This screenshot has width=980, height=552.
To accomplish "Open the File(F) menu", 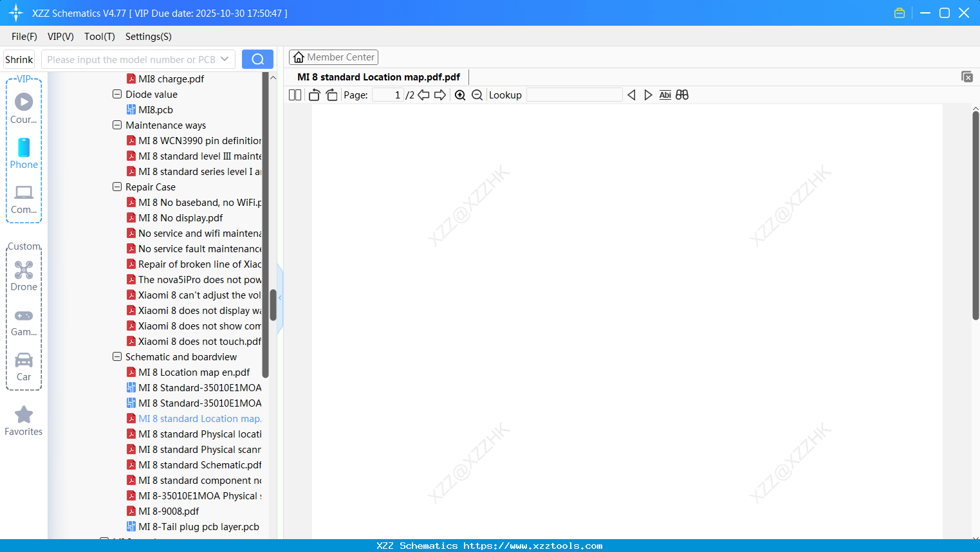I will pos(24,37).
